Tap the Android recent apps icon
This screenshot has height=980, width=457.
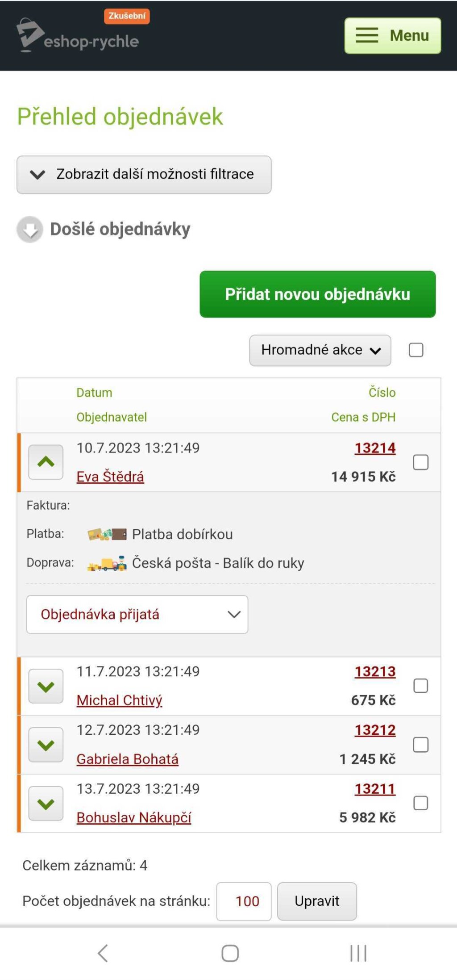[x=358, y=953]
